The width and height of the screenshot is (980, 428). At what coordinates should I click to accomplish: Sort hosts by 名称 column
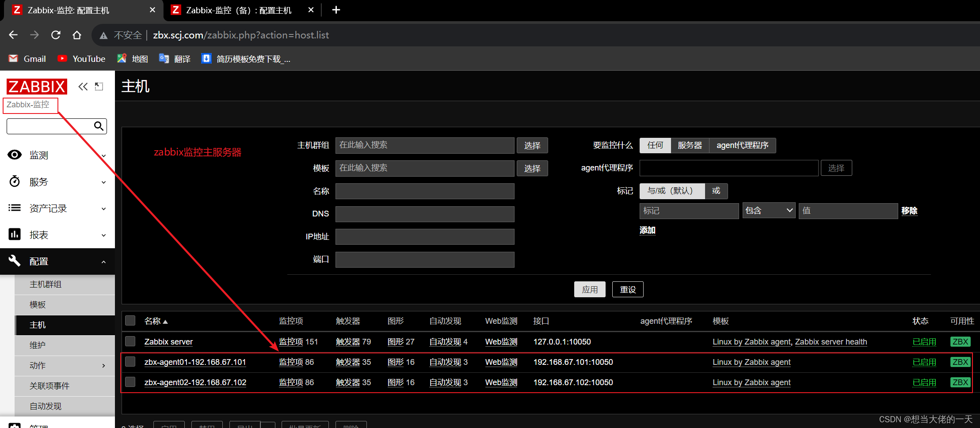click(x=156, y=321)
